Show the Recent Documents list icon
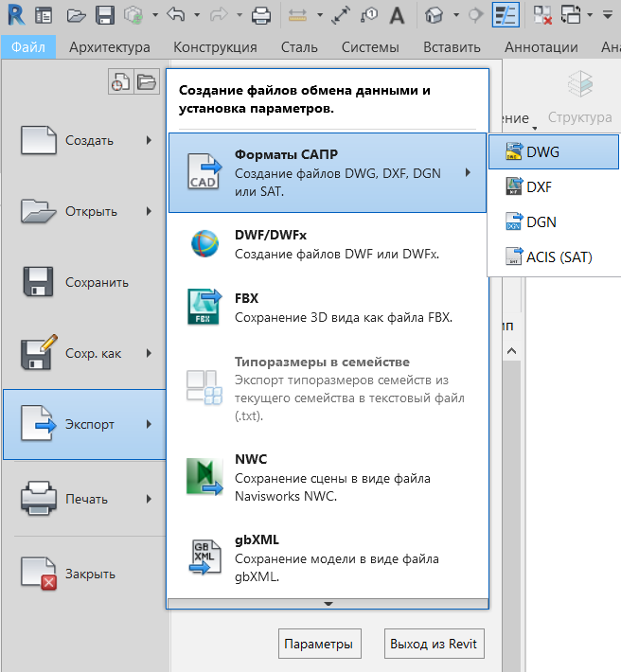This screenshot has height=672, width=621. coord(121,81)
